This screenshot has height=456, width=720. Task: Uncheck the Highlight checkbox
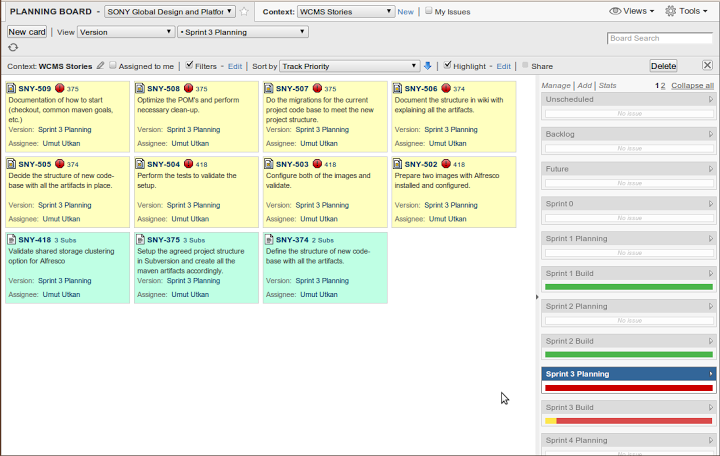click(x=447, y=65)
